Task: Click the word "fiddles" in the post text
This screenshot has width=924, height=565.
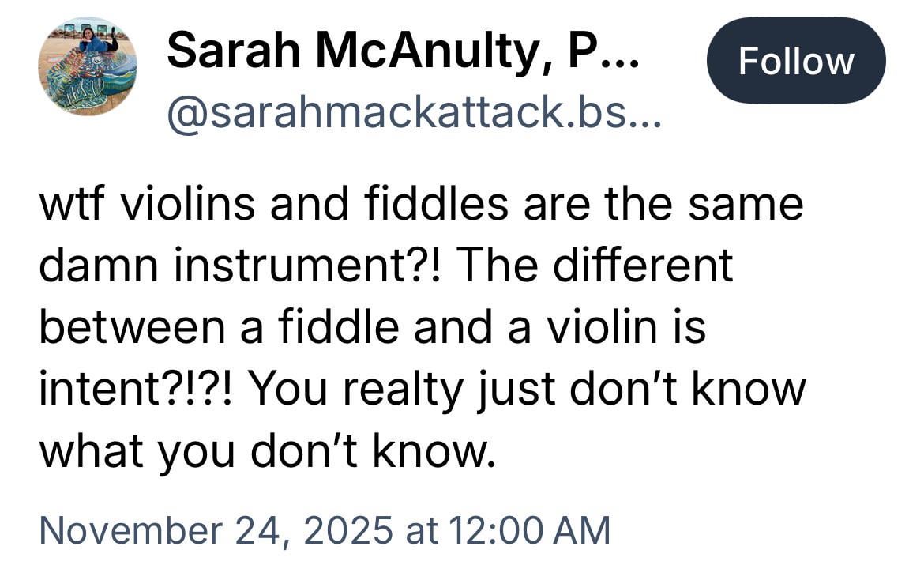Action: 440,204
